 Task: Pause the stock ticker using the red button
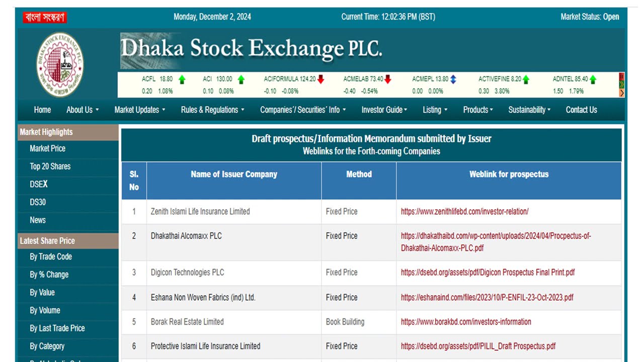[622, 76]
